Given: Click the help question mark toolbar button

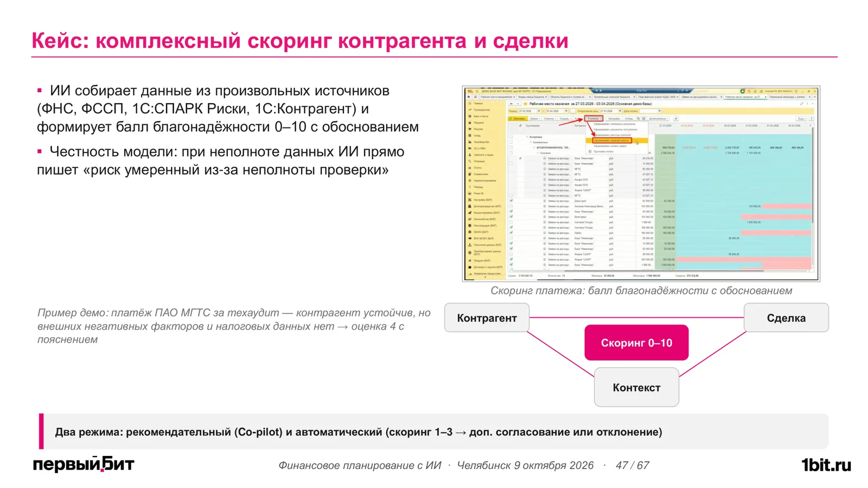Looking at the screenshot, I should point(811,119).
